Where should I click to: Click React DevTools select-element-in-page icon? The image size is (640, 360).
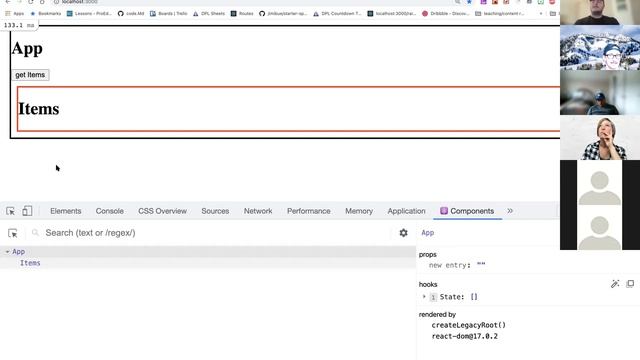click(13, 233)
